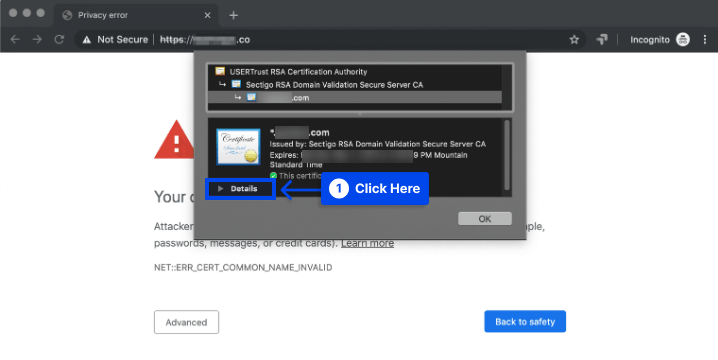Click the Expires date line

(368, 155)
